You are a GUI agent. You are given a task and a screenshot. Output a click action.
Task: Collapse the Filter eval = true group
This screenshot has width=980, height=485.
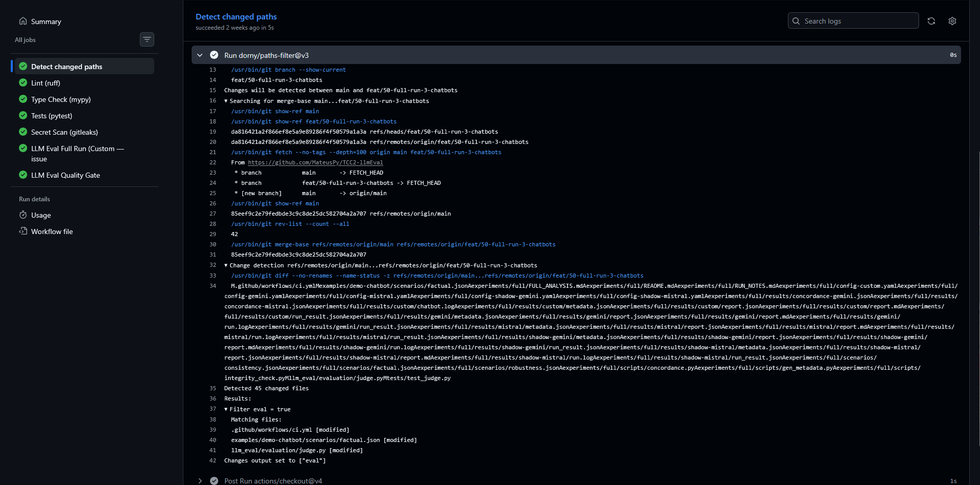click(226, 409)
